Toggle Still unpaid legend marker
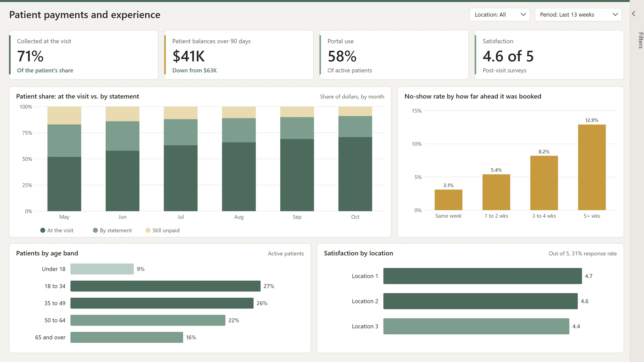 148,230
